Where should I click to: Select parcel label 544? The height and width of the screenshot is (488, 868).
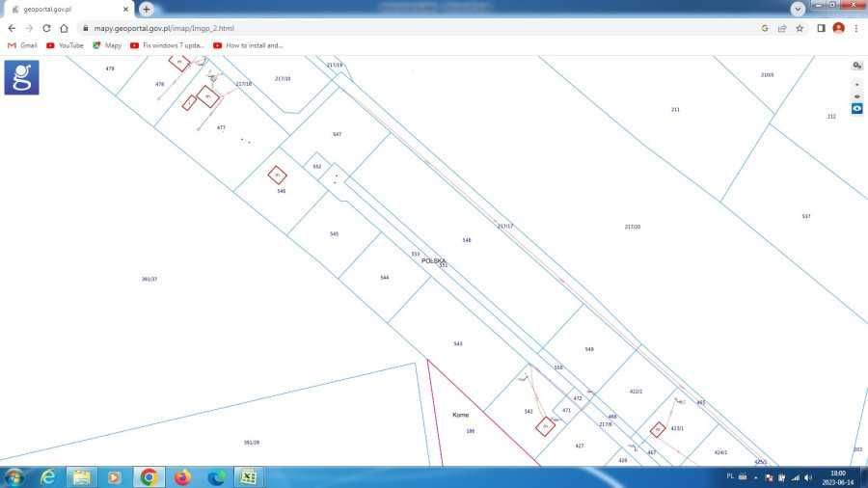click(x=384, y=277)
